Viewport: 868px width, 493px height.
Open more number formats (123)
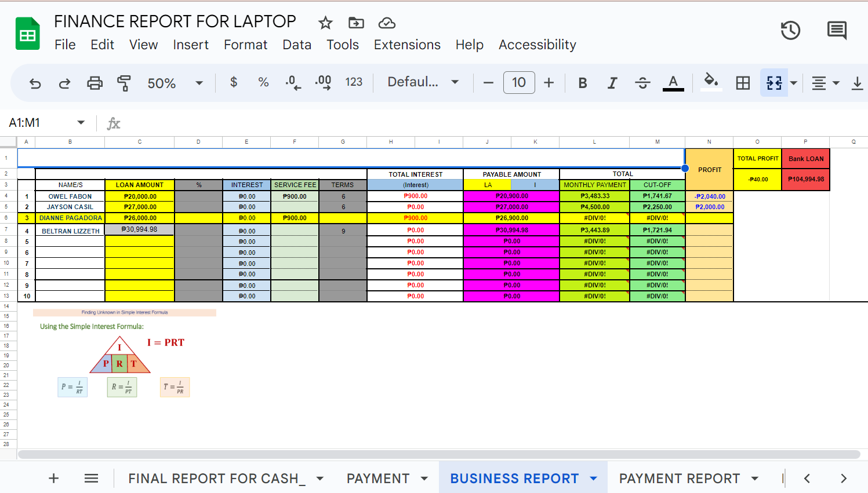(x=354, y=82)
